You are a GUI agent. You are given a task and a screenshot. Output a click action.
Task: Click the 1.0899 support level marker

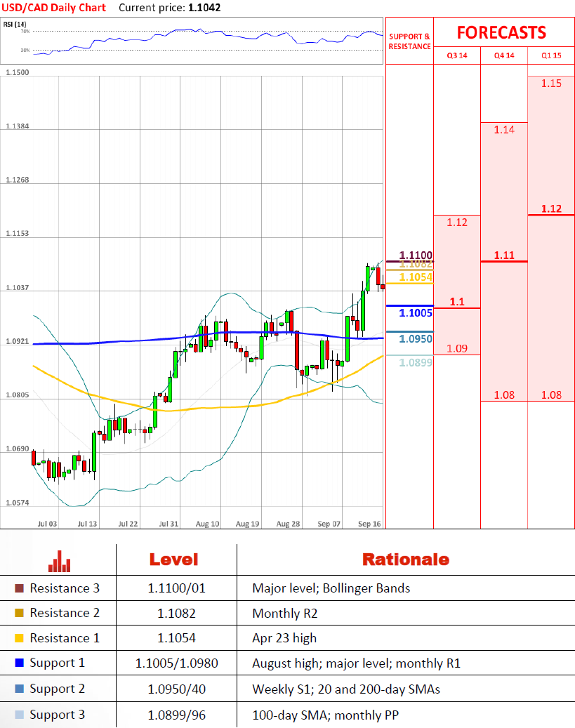pyautogui.click(x=416, y=363)
